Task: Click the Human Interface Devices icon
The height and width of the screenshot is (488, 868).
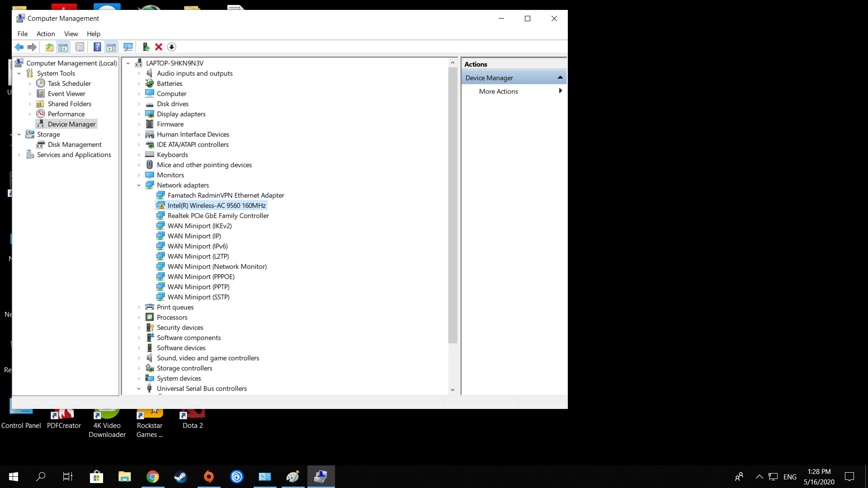Action: coord(150,135)
